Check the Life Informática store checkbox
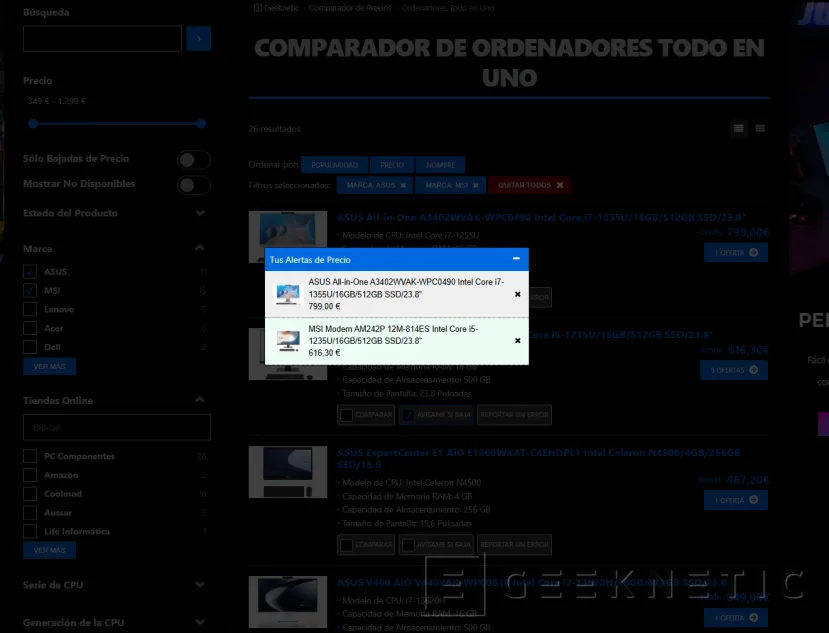The width and height of the screenshot is (829, 633). point(30,531)
